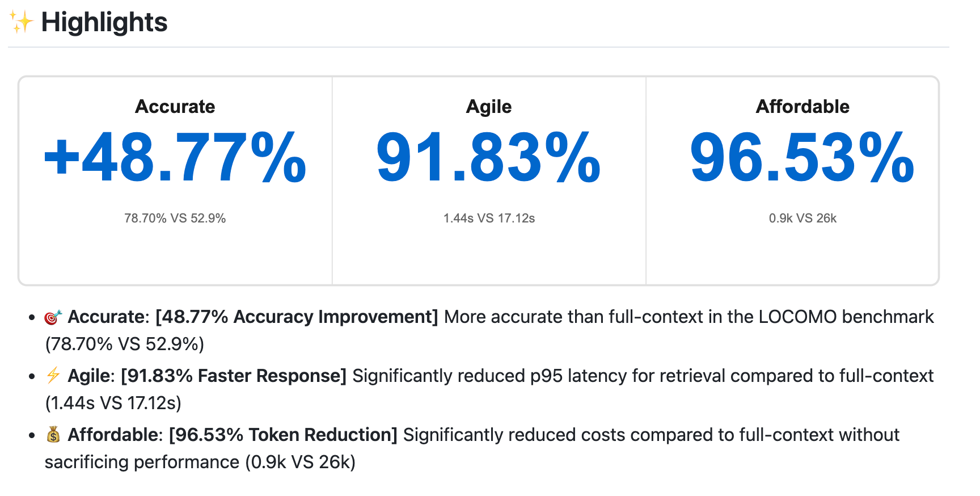This screenshot has height=496, width=980.
Task: Select the Accurate card title
Action: pos(175,107)
